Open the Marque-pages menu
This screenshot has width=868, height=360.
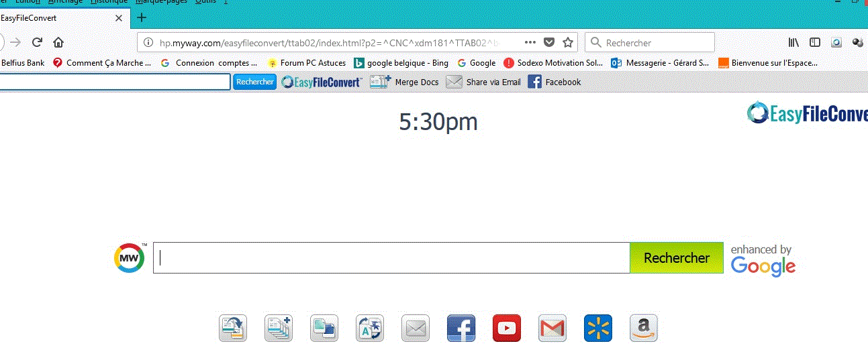click(x=161, y=2)
